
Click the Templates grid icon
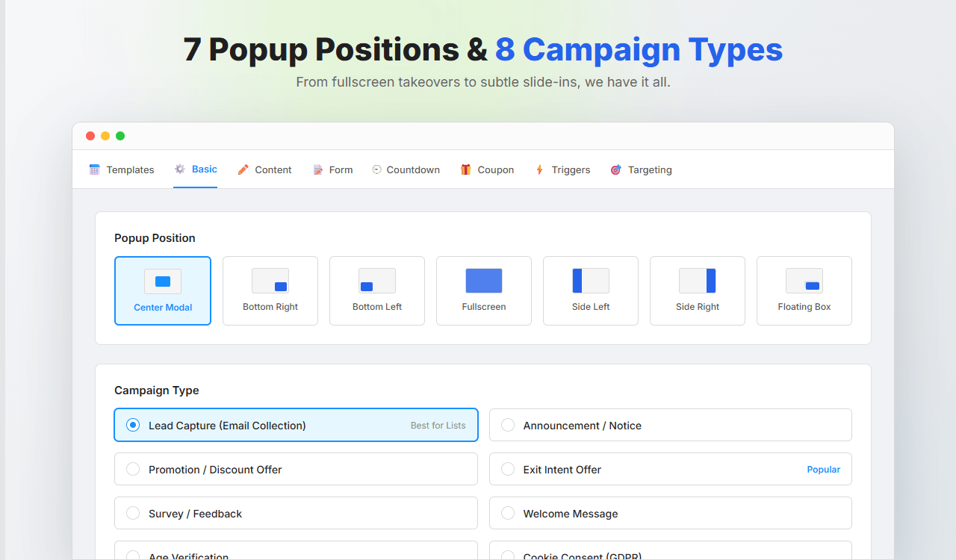(x=94, y=169)
